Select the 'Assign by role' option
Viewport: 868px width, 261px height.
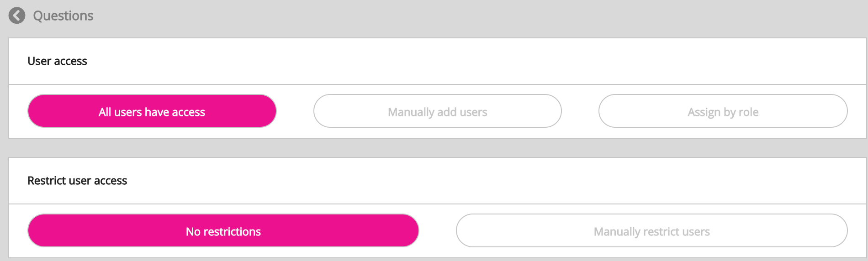coord(723,111)
